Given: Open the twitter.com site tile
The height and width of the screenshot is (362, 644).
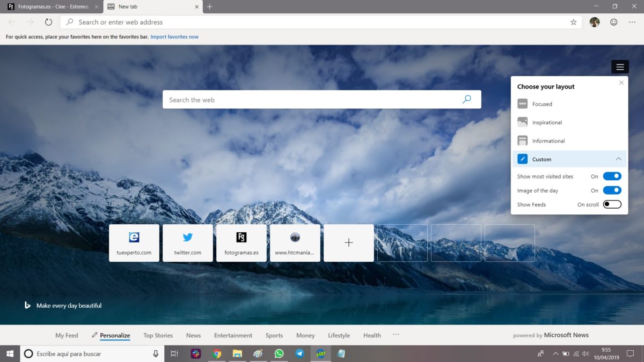Looking at the screenshot, I should point(187,242).
